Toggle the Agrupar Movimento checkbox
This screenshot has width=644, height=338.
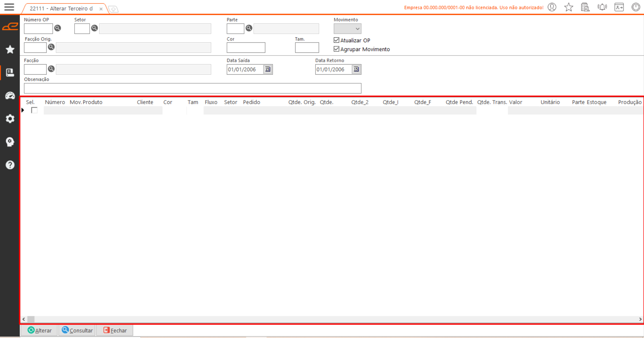(x=336, y=49)
